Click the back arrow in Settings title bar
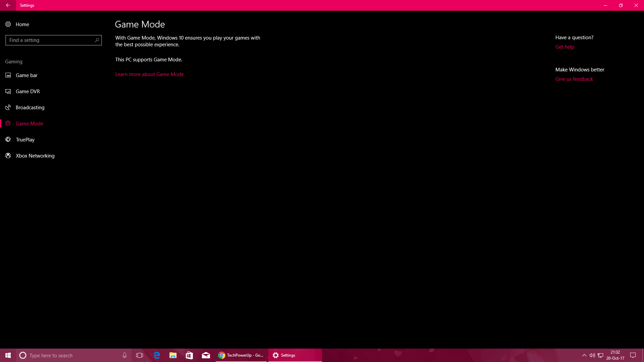Image resolution: width=644 pixels, height=362 pixels. [x=8, y=5]
